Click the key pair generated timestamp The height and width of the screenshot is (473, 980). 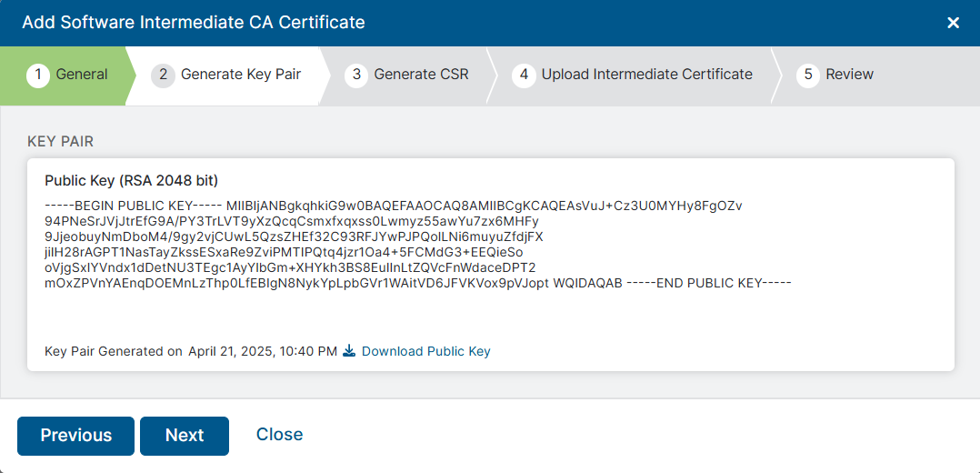click(262, 351)
